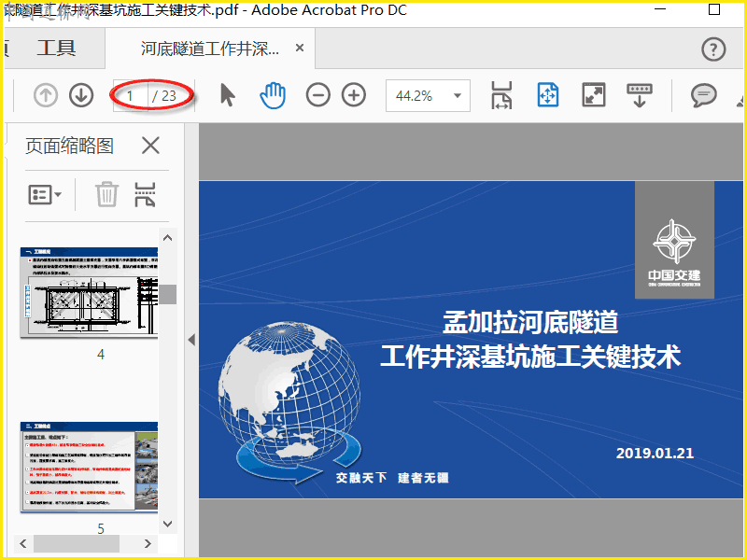Click the current page number field
The image size is (747, 560).
click(x=130, y=96)
